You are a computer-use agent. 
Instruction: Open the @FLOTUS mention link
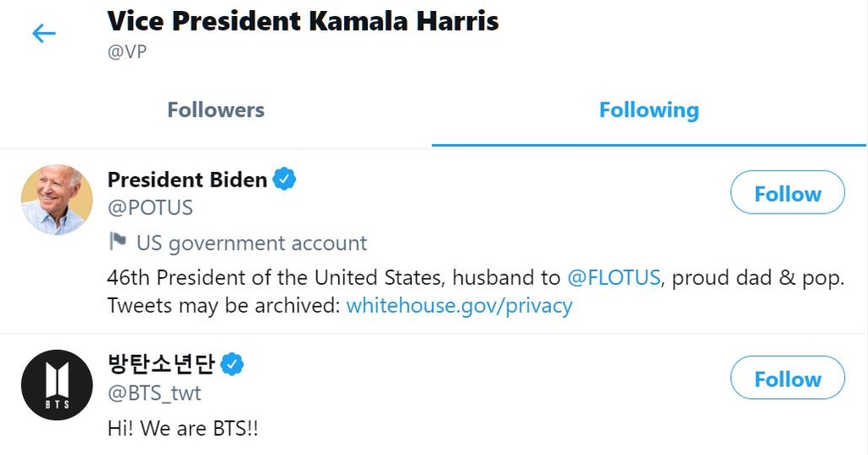(x=613, y=278)
